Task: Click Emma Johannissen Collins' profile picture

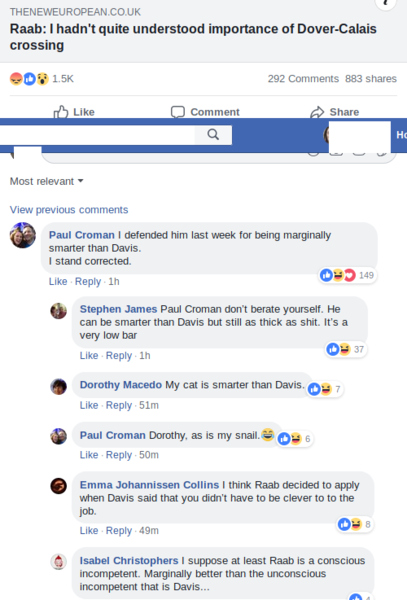Action: click(x=59, y=486)
